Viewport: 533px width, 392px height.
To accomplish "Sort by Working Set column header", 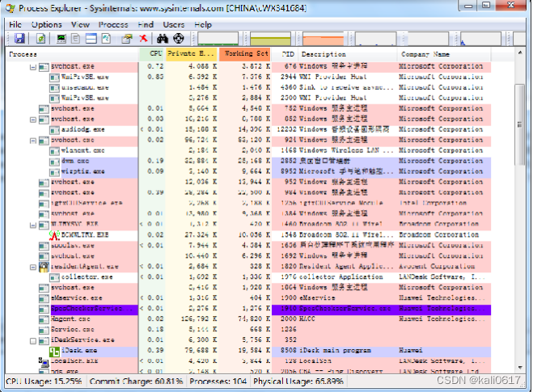I will (245, 54).
